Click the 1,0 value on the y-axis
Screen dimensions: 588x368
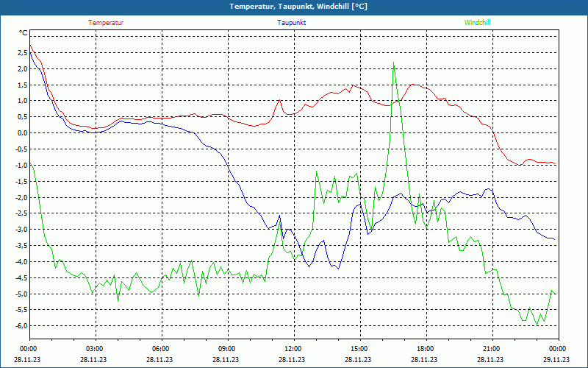click(x=23, y=101)
